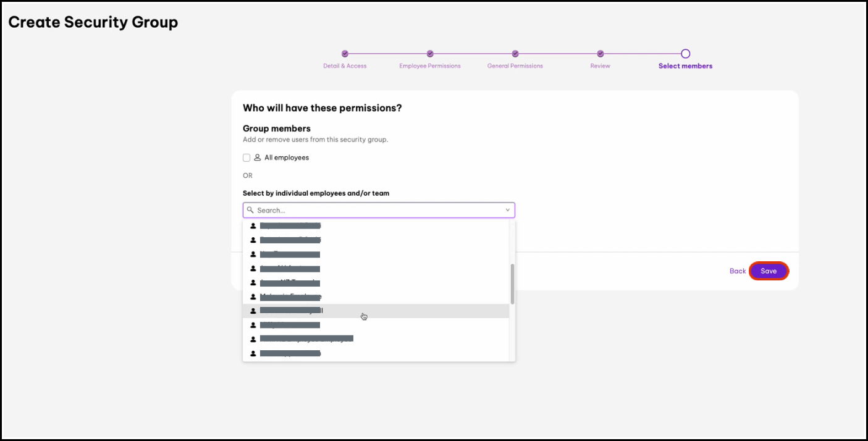Click the person icon of the last visible employee

pyautogui.click(x=253, y=354)
